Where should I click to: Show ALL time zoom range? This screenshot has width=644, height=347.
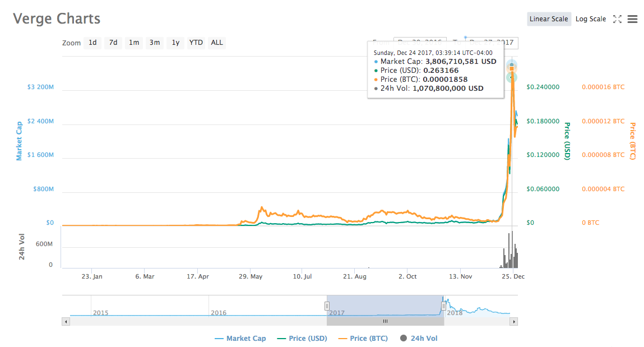217,43
